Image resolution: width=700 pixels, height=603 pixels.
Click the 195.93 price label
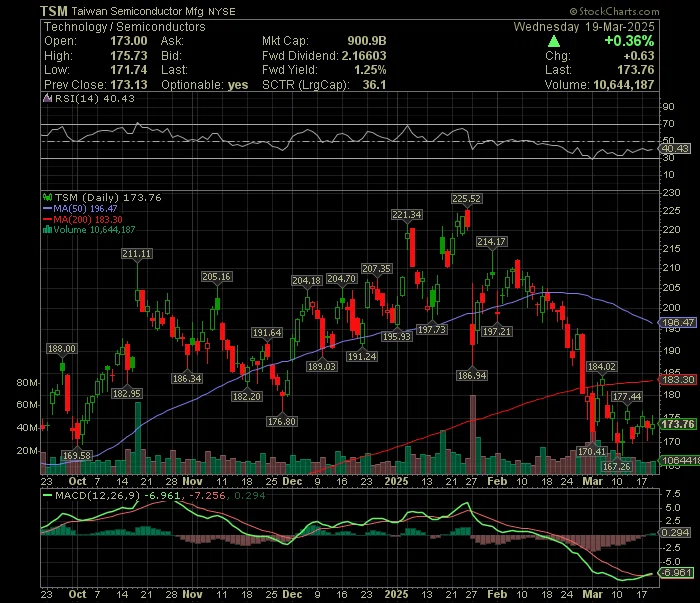click(397, 336)
